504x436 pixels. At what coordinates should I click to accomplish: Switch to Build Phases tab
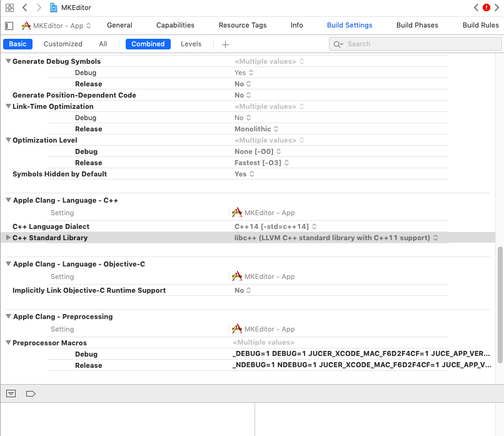pyautogui.click(x=417, y=25)
